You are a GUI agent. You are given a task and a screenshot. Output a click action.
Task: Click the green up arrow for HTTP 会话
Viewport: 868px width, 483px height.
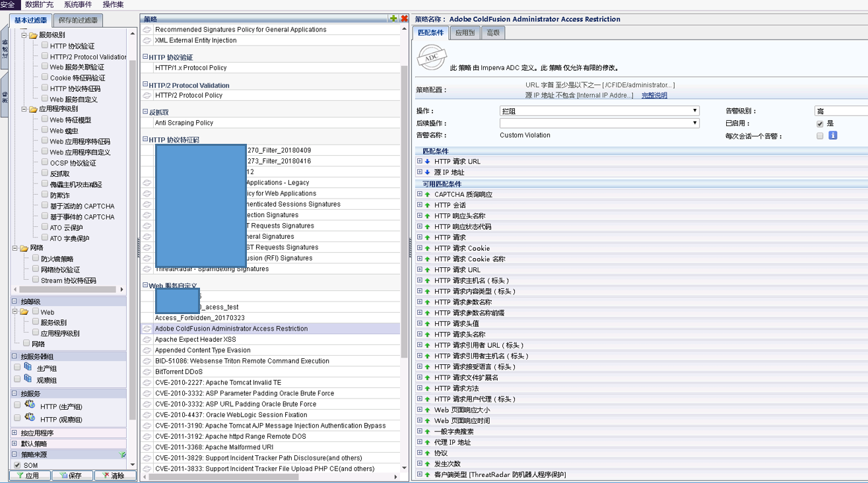pos(428,205)
